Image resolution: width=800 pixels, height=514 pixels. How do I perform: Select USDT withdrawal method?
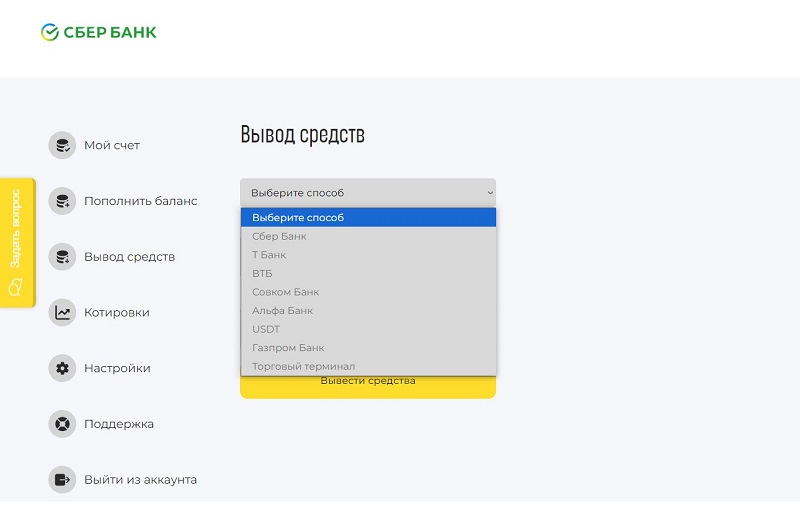coord(368,329)
